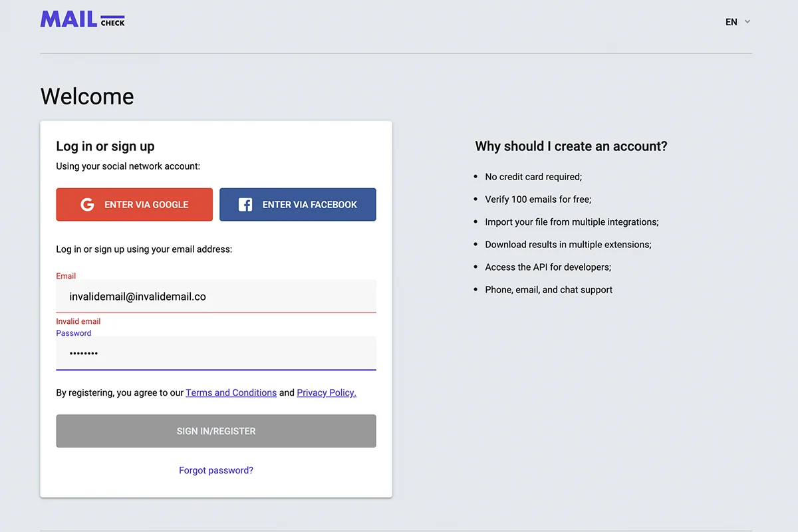Image resolution: width=798 pixels, height=532 pixels.
Task: Click the blue Password field label
Action: (x=74, y=333)
